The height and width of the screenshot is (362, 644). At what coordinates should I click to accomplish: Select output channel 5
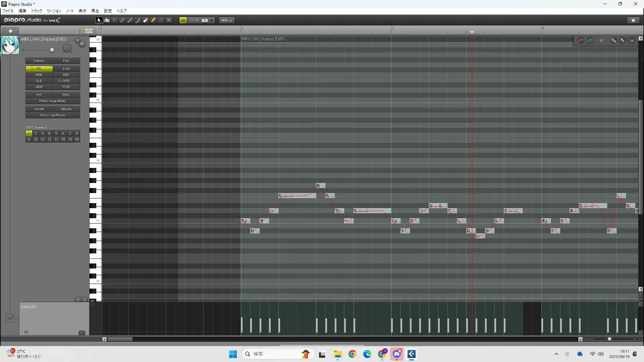pos(56,133)
